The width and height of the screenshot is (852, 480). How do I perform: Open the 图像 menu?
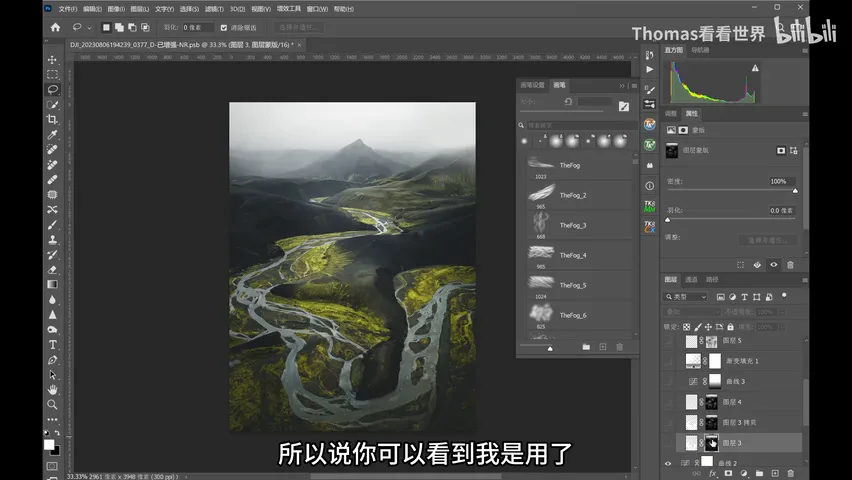116,9
